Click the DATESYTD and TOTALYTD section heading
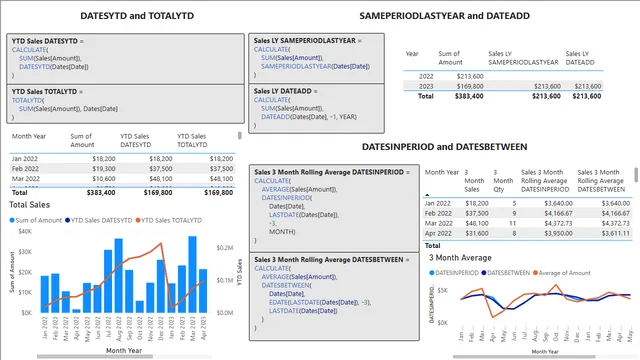 point(137,16)
